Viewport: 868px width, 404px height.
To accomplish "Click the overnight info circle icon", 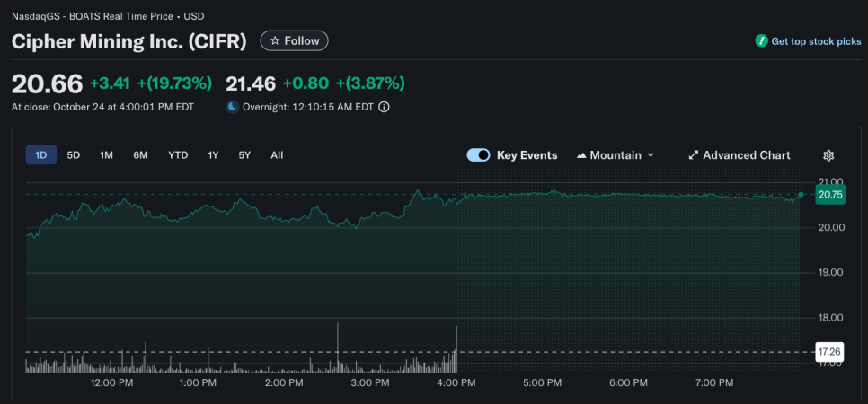I will coord(385,107).
